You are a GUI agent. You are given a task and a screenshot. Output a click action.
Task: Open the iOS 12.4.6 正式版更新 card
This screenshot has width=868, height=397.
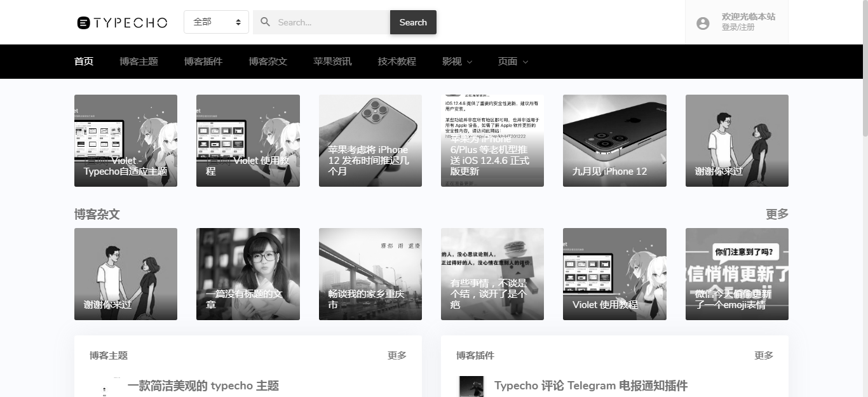[492, 140]
